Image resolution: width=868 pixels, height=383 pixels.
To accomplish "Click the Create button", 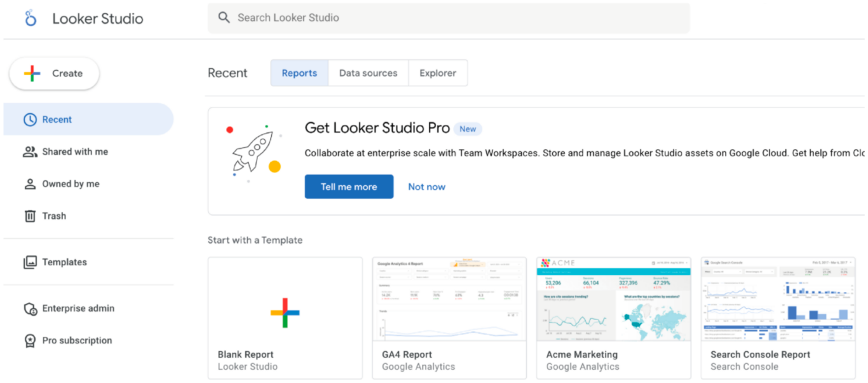I will click(54, 73).
